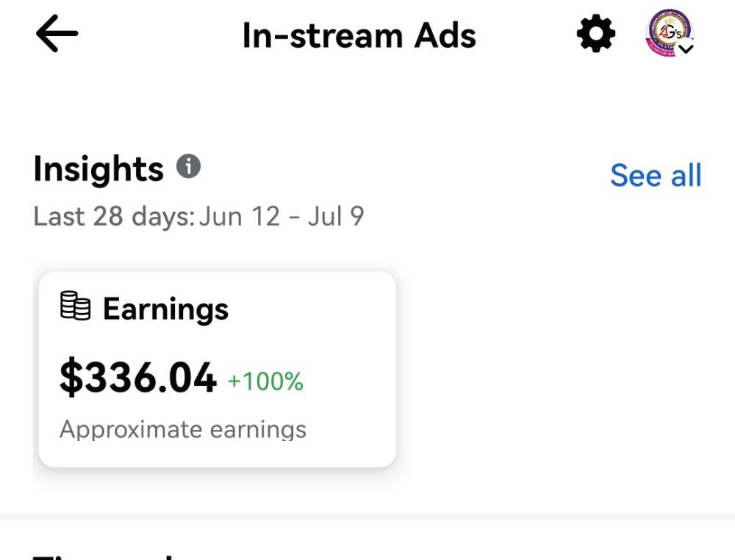Select the Jun 12 - Jul 9 date range
The width and height of the screenshot is (735, 560).
[x=282, y=217]
